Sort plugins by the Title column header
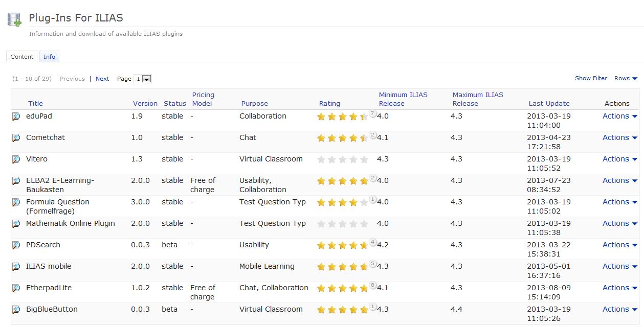The image size is (644, 327). pyautogui.click(x=35, y=103)
